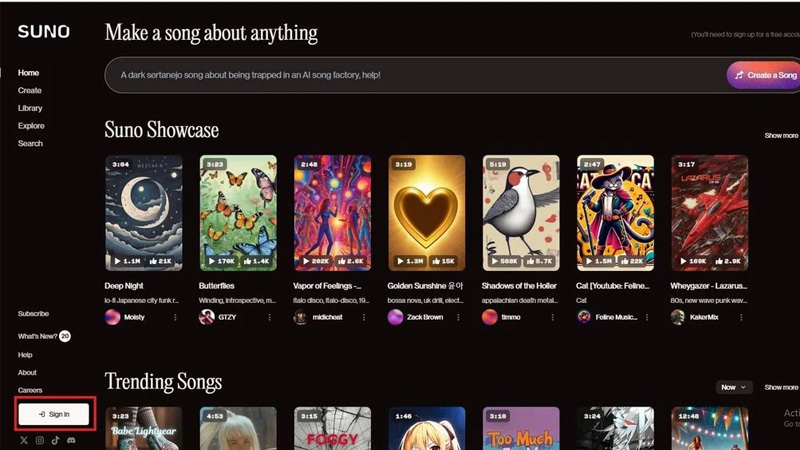The height and width of the screenshot is (450, 800).
Task: Open What's New? link
Action: 38,336
